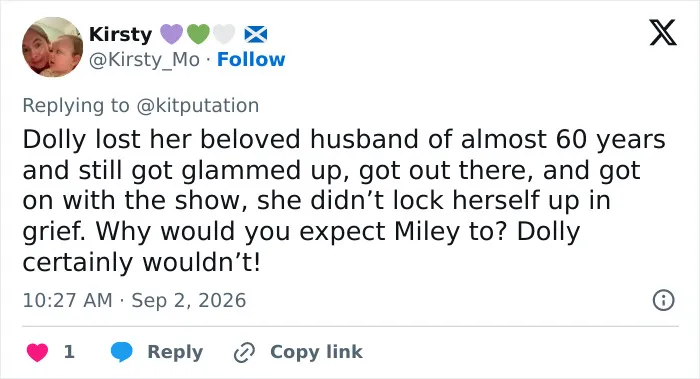Click the chain link icon
Viewport: 700px width, 379px height.
point(245,352)
